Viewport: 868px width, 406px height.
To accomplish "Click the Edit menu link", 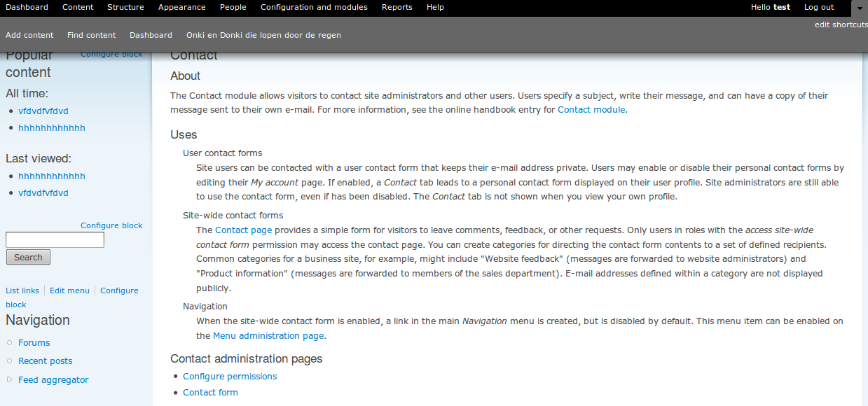I will (69, 290).
